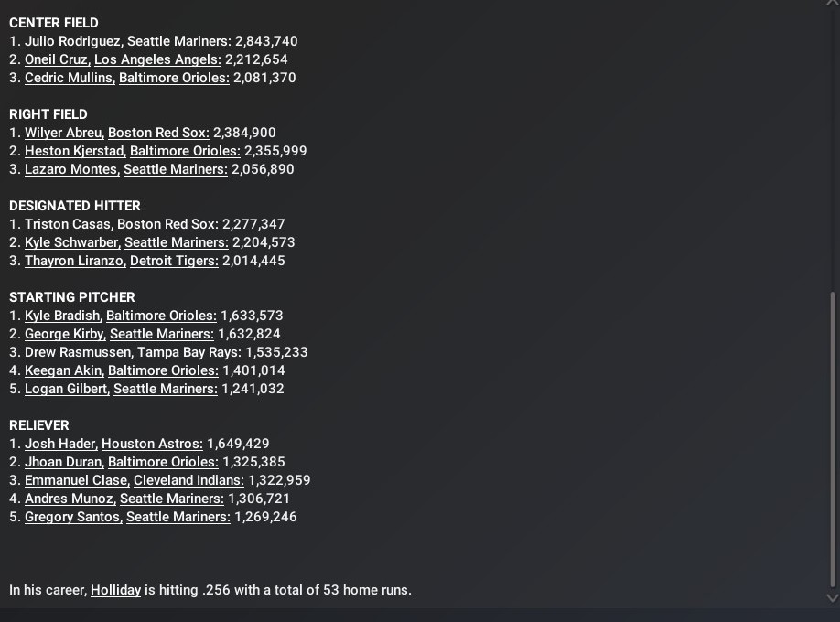Open Josh Hader's player link
Image resolution: width=840 pixels, height=622 pixels.
point(60,444)
